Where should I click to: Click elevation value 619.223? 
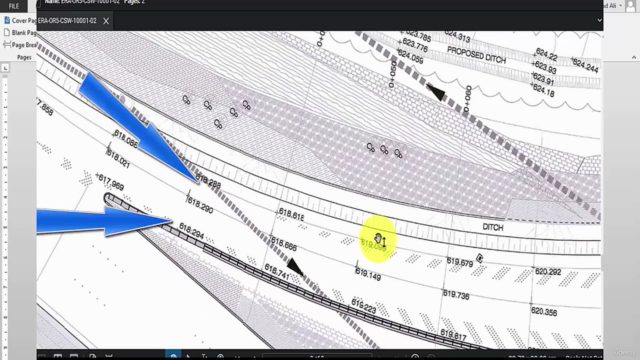[x=364, y=307]
